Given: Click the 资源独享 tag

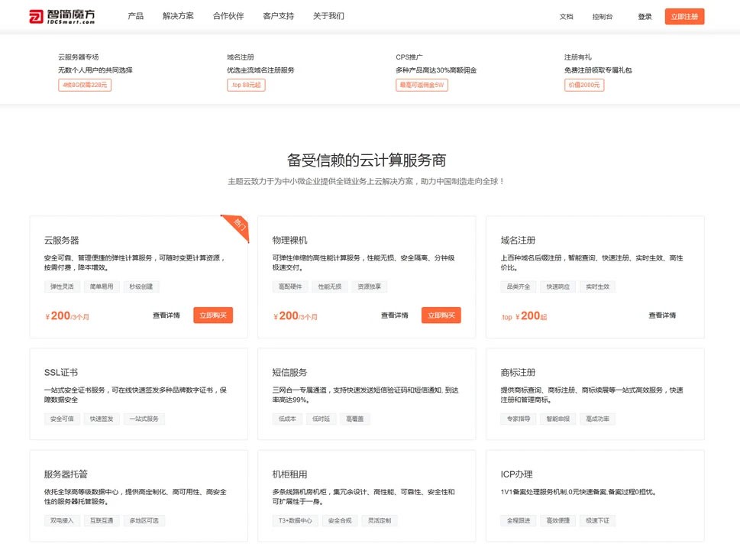Looking at the screenshot, I should point(370,286).
